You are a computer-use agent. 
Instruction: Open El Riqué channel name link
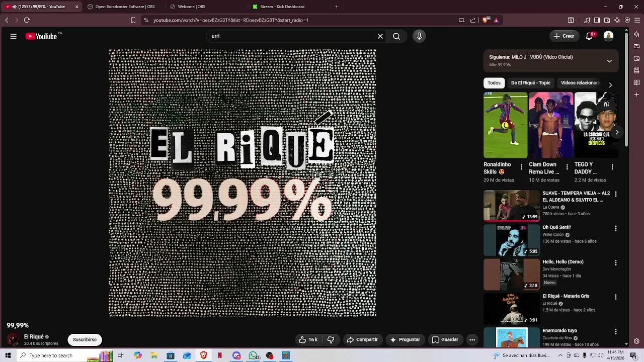click(x=34, y=337)
